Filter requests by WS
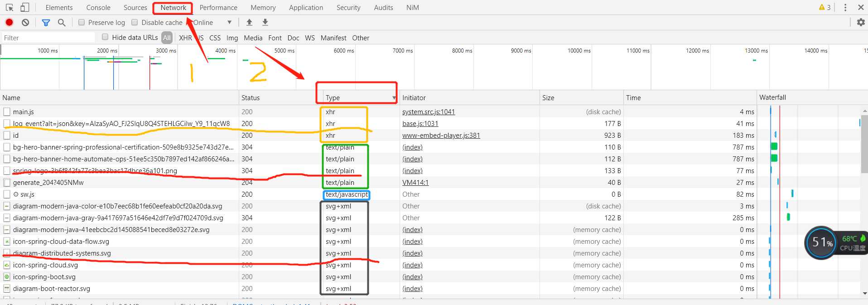 point(310,38)
